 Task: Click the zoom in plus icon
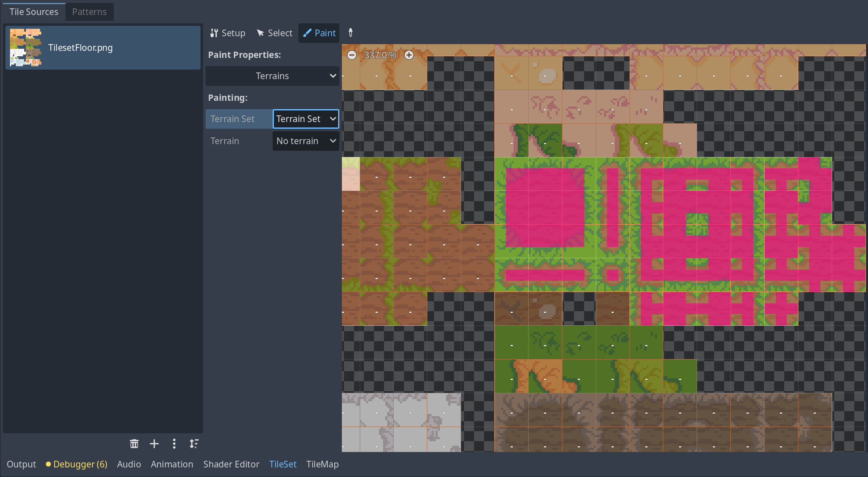[409, 55]
